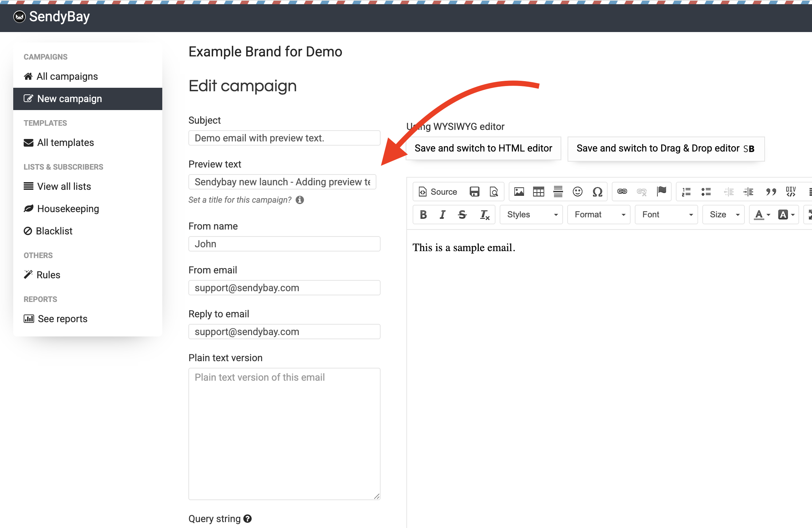Click campaign title info icon
This screenshot has width=812, height=528.
[300, 200]
